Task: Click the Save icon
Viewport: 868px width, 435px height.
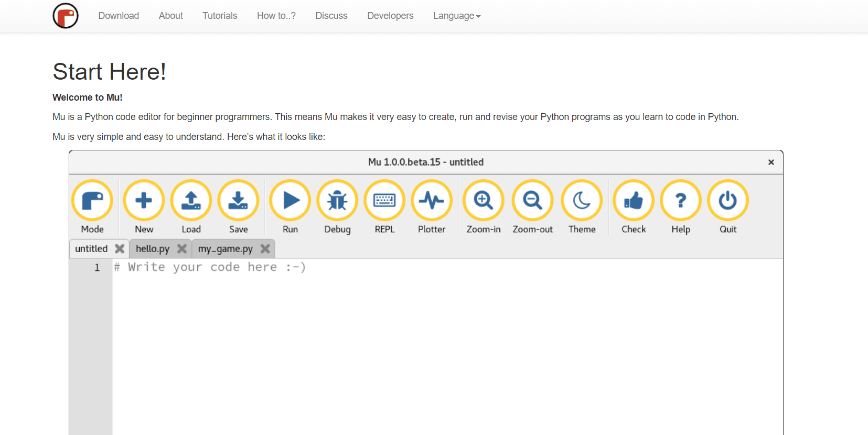Action: click(238, 201)
